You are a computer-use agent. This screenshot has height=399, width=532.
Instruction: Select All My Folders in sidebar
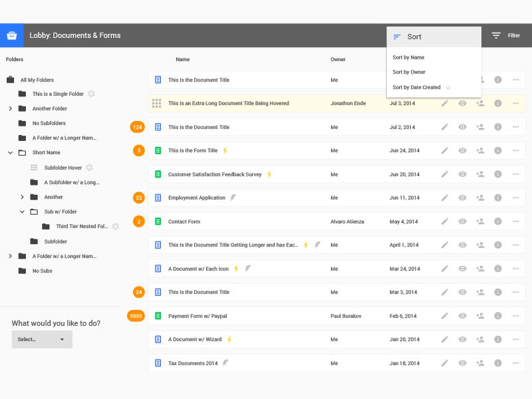click(37, 80)
